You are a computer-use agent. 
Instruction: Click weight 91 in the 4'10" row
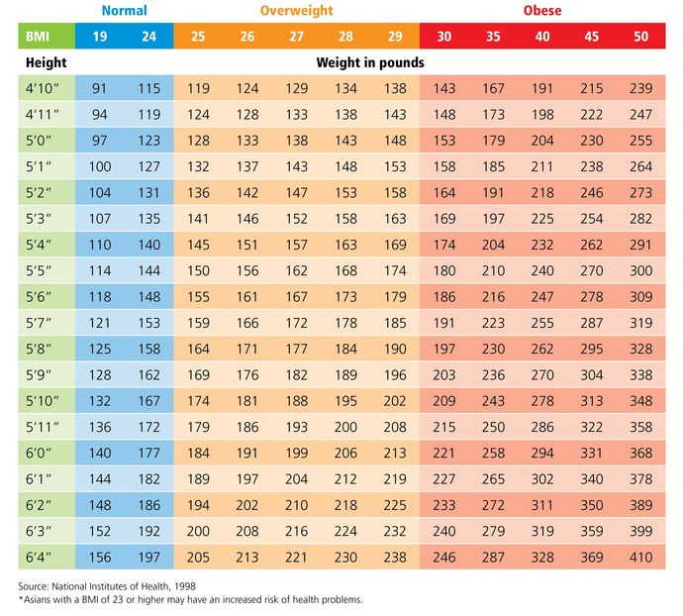point(100,88)
